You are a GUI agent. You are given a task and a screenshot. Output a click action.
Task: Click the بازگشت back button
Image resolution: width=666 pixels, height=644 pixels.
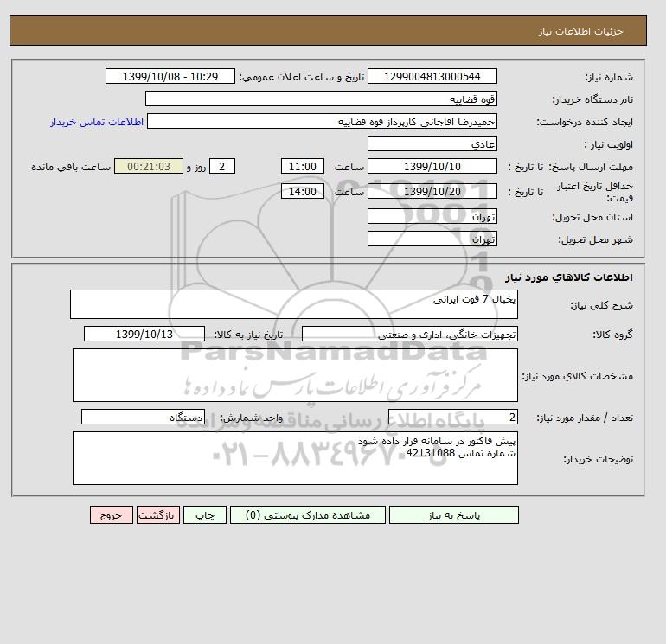coord(158,514)
